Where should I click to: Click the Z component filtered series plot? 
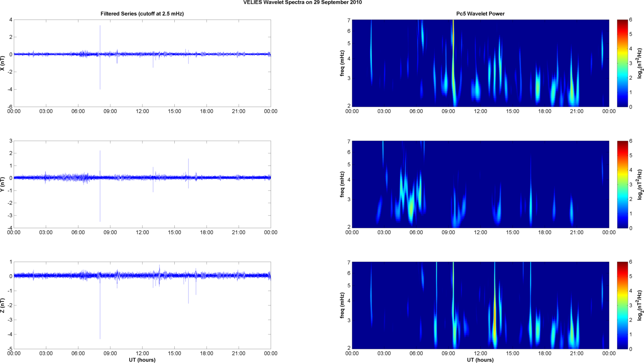coord(142,305)
